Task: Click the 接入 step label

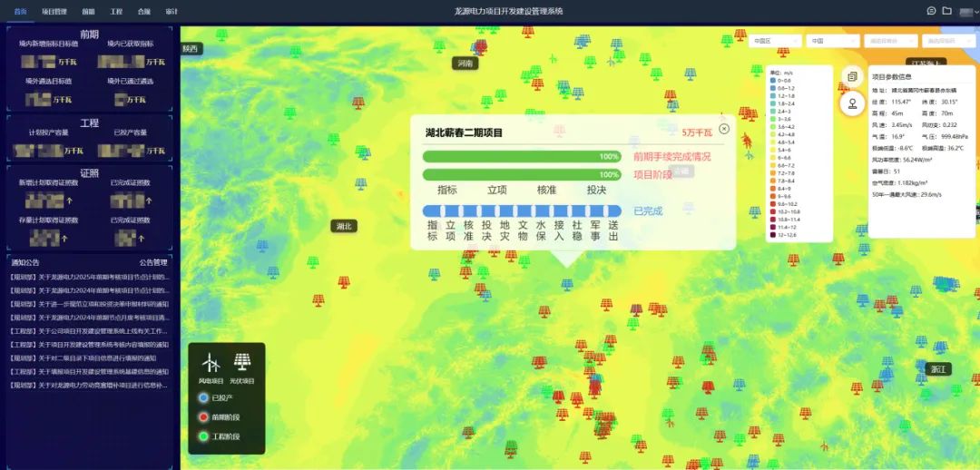Action: pos(559,230)
